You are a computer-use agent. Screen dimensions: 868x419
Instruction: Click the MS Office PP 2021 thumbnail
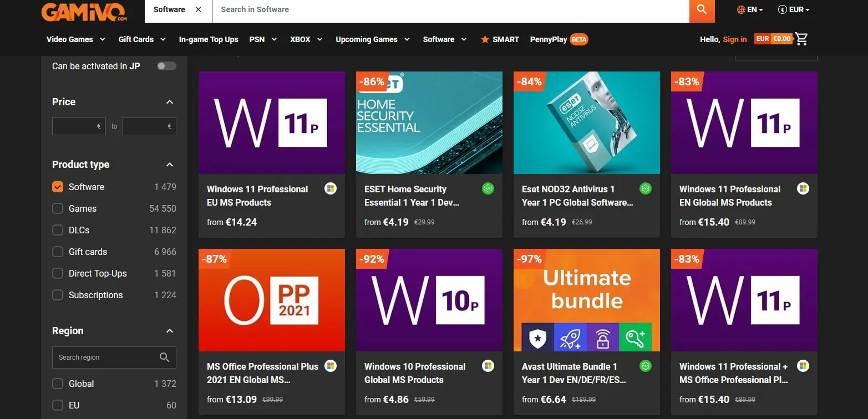click(272, 300)
